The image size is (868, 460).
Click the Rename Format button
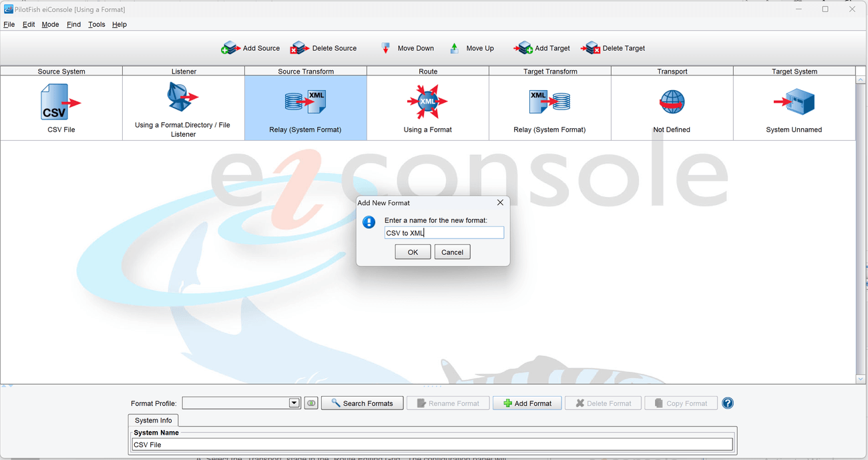coord(448,403)
